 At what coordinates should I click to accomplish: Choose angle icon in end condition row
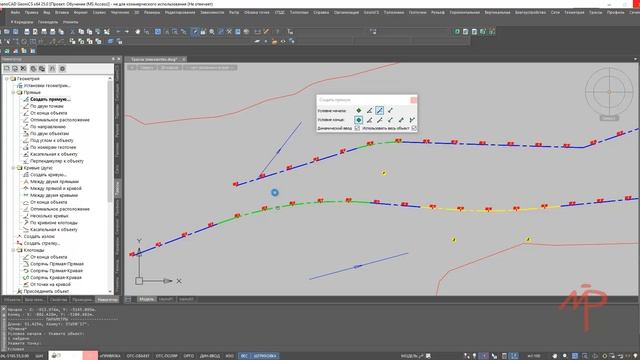click(369, 120)
